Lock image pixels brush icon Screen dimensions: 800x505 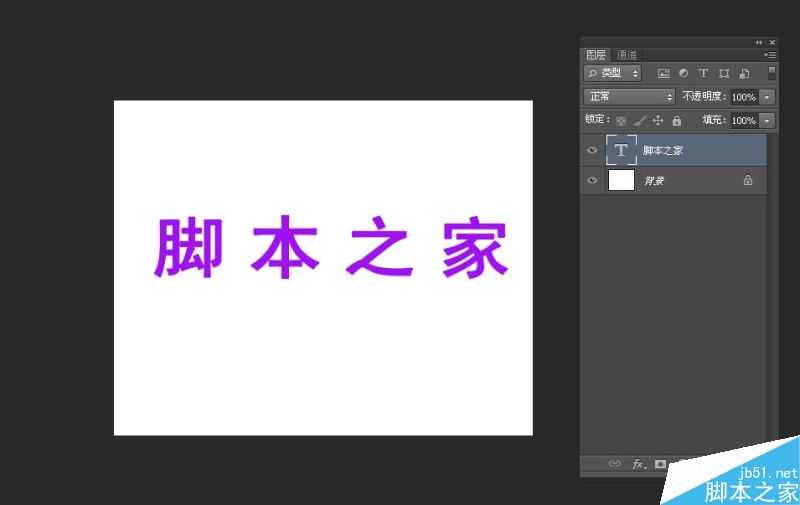[639, 121]
